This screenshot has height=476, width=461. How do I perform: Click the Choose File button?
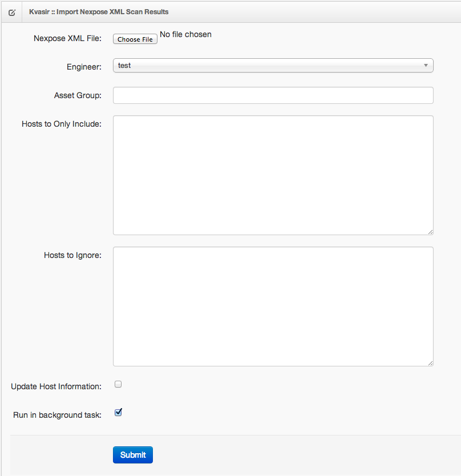[135, 39]
